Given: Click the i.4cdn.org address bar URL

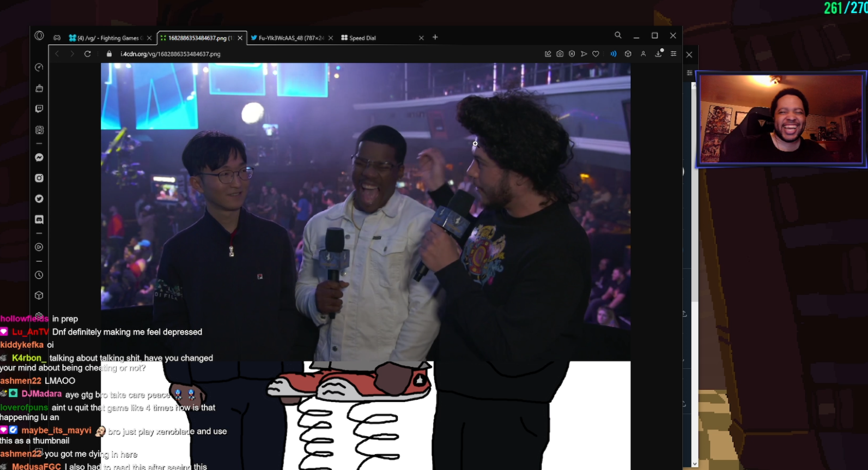Looking at the screenshot, I should (171, 54).
